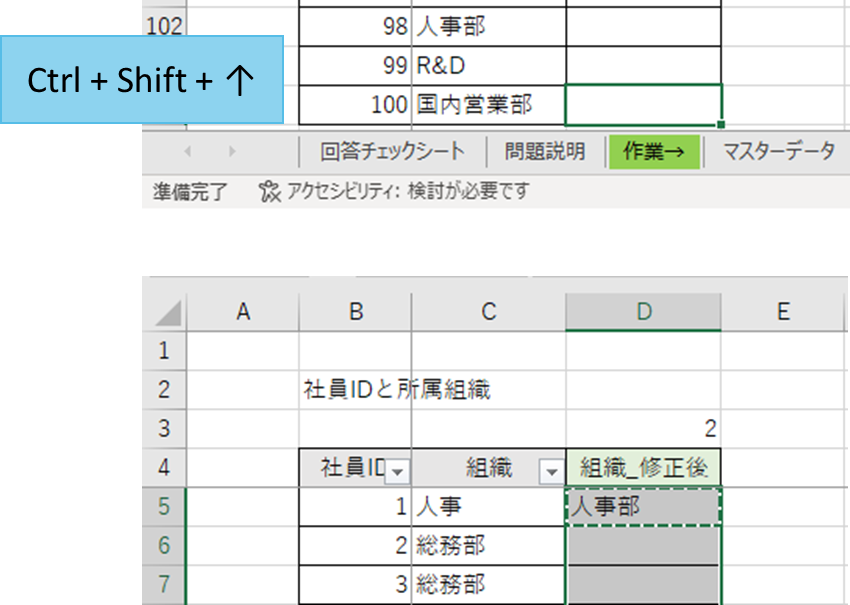This screenshot has width=850, height=605.
Task: Click cell D5 containing 人事部
Action: click(643, 506)
